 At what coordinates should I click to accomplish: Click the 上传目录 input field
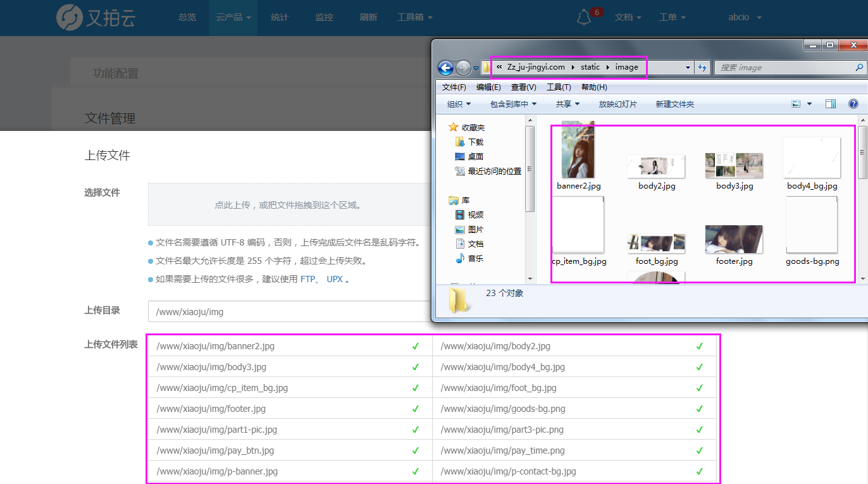tap(289, 312)
